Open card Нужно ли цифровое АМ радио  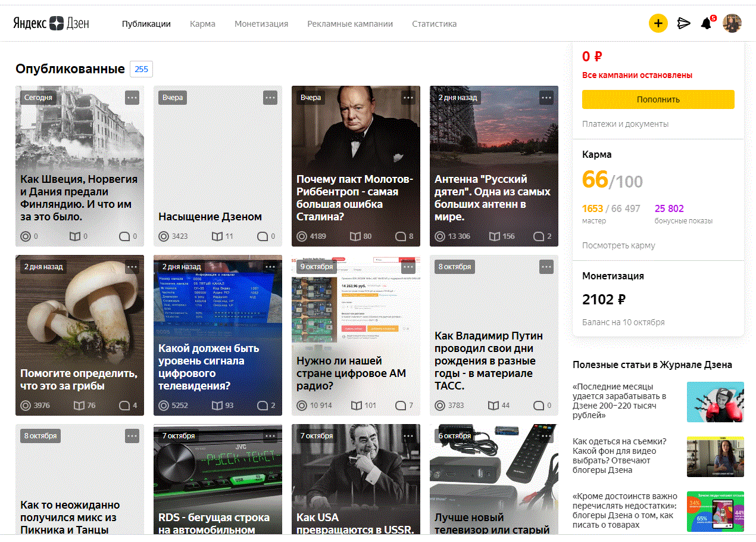(356, 335)
